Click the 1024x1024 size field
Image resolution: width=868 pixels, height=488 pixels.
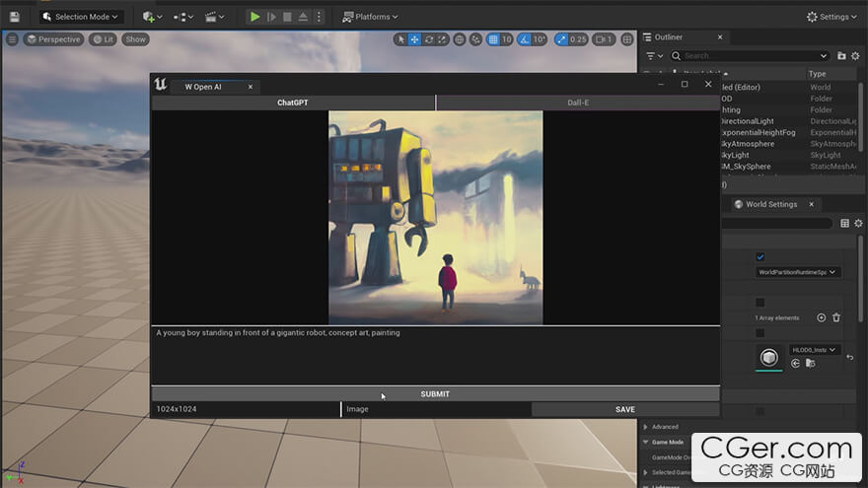[246, 409]
